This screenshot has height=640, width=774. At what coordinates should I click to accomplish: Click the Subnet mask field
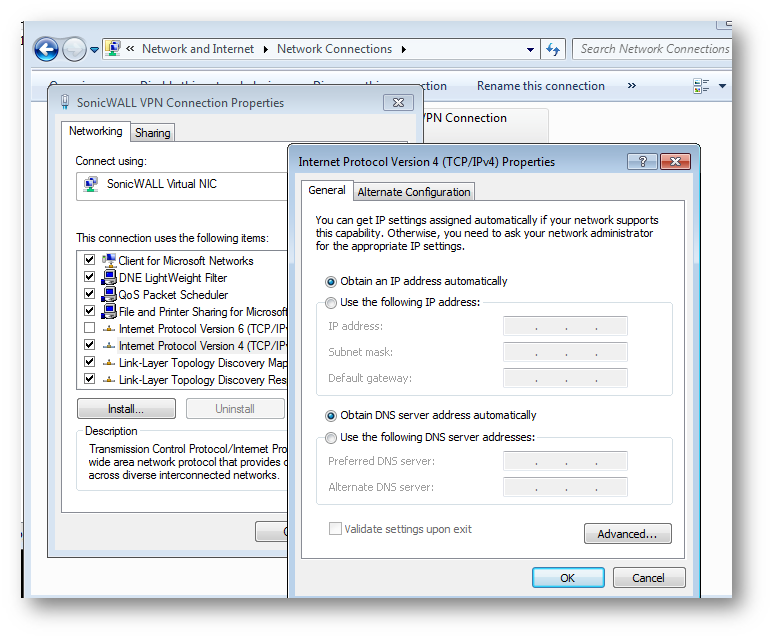565,352
